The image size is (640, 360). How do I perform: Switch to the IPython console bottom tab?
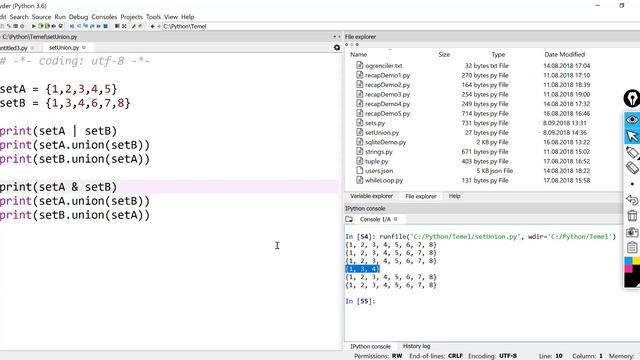371,347
